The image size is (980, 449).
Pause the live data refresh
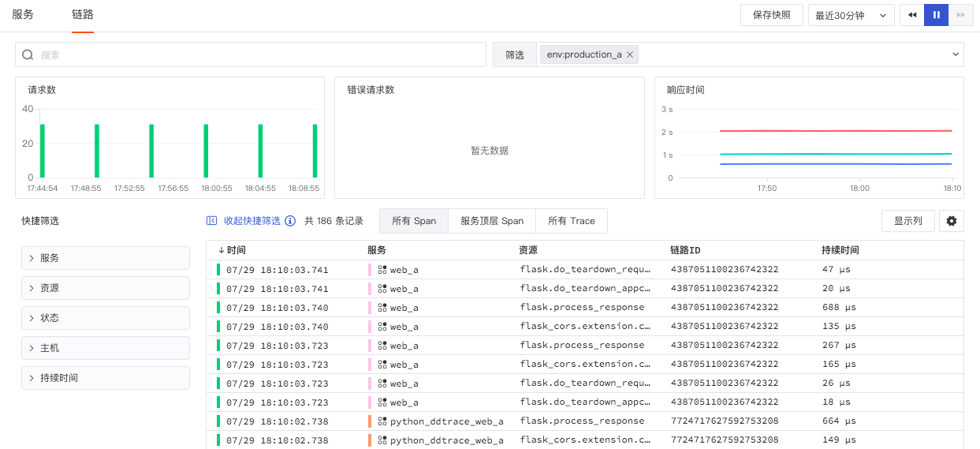coord(937,15)
